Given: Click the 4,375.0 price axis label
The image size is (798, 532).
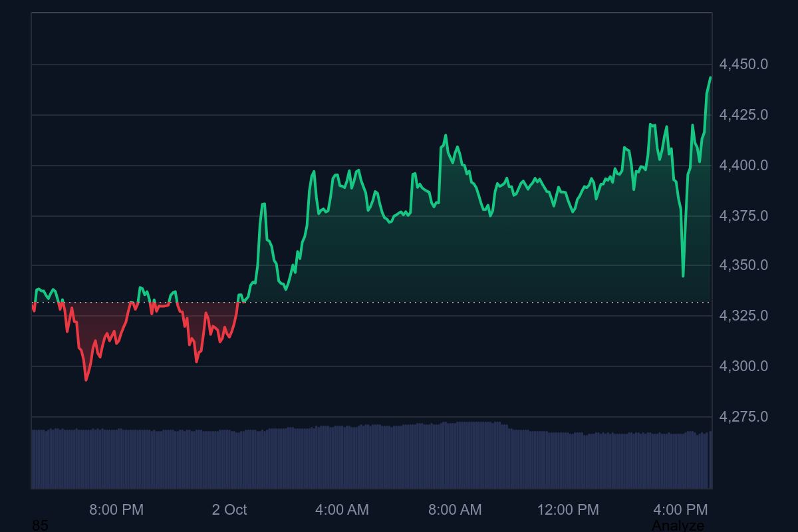Looking at the screenshot, I should click(743, 215).
